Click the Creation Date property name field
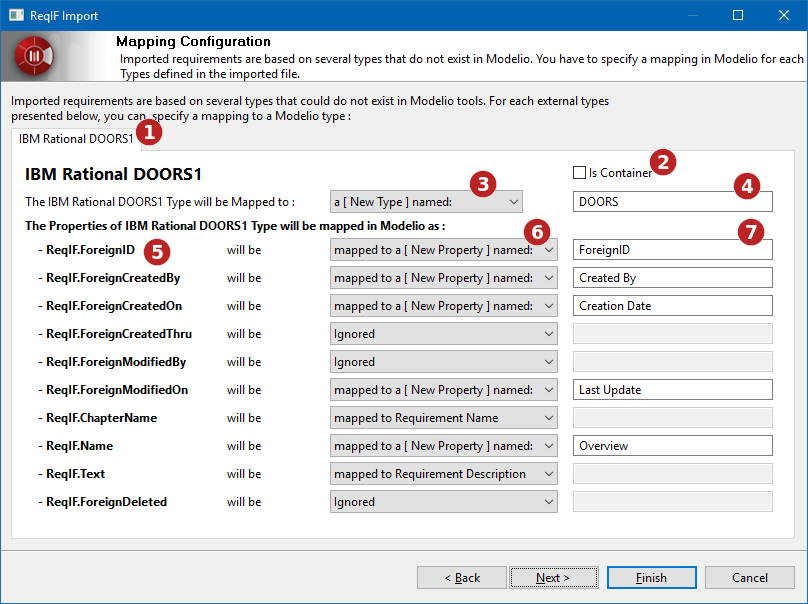The image size is (808, 604). 672,306
